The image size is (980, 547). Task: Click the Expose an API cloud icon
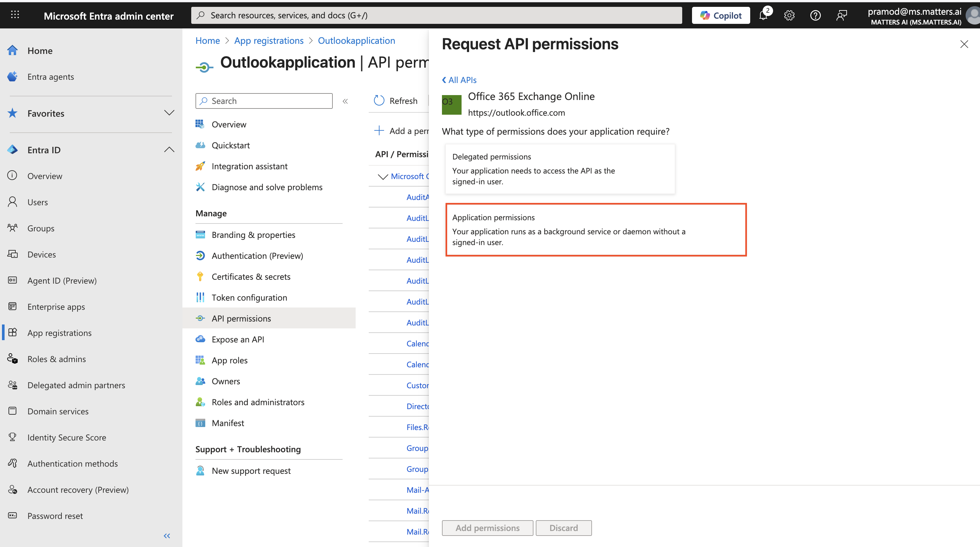tap(200, 339)
